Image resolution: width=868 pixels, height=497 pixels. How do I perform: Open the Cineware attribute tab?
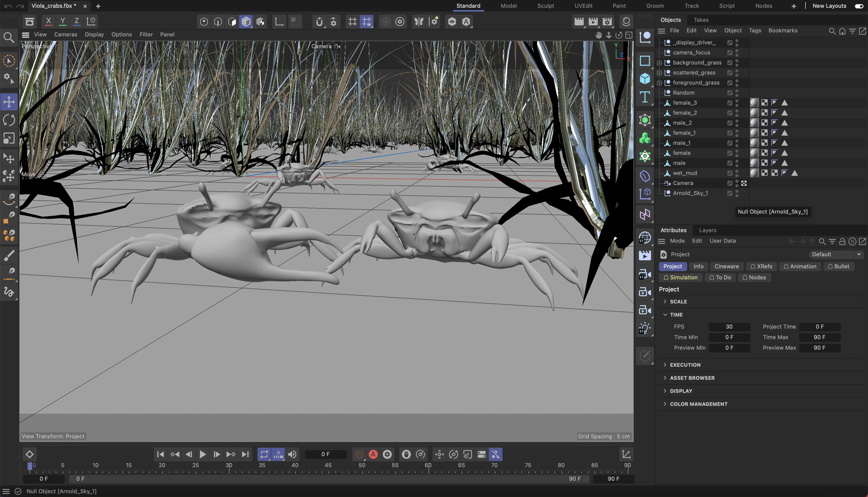[726, 267]
